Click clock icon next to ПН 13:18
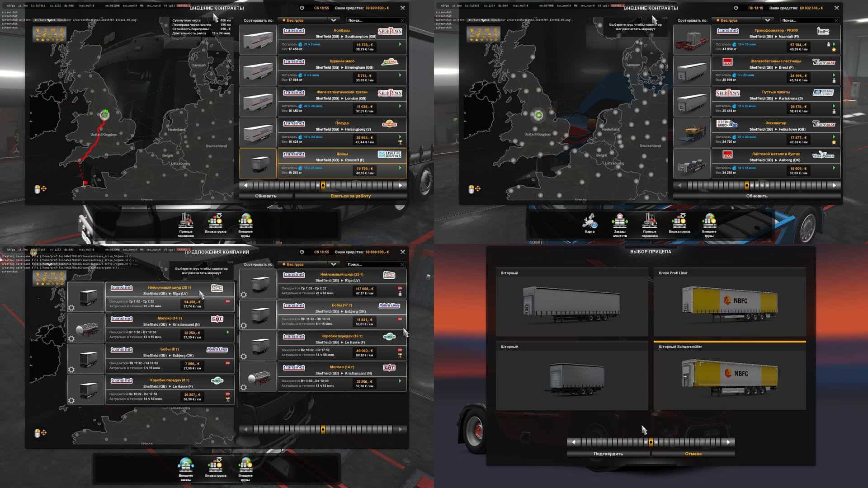 tap(736, 8)
